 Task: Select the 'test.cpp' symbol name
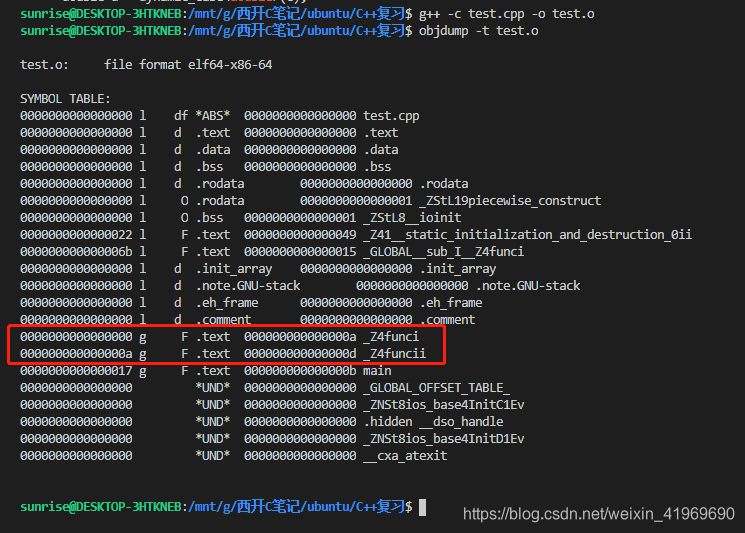point(392,116)
